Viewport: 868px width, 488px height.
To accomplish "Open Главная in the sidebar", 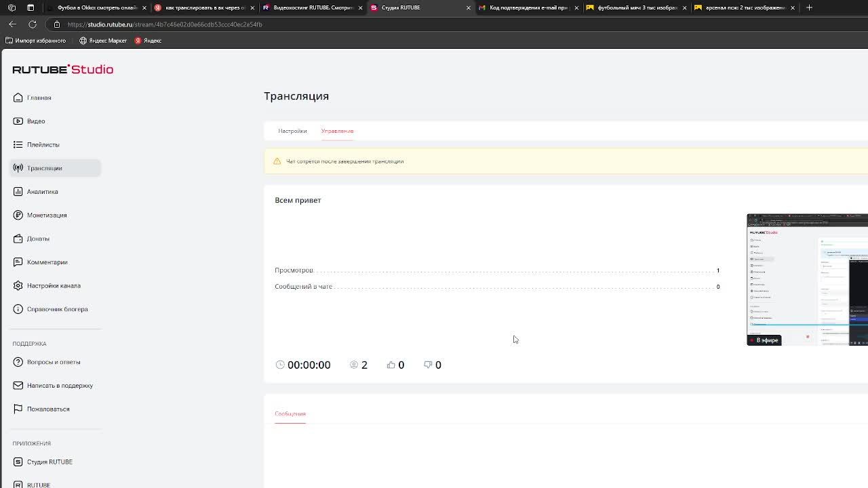I will [39, 98].
